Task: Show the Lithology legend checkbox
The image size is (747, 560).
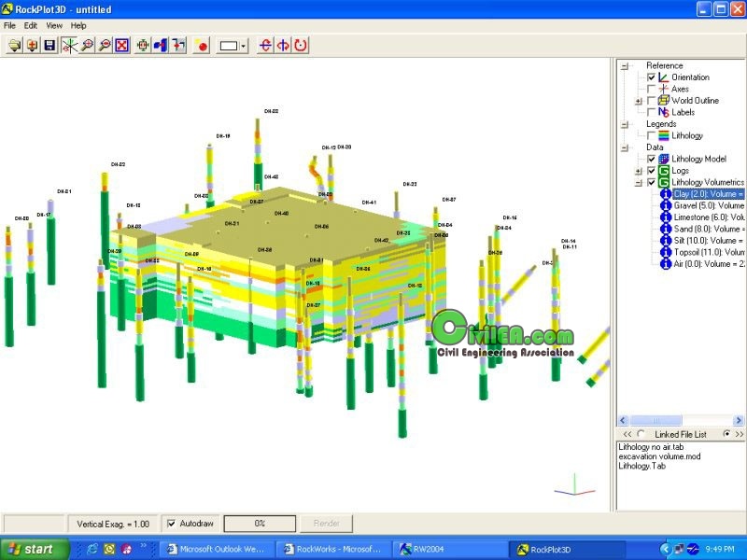Action: click(x=651, y=135)
